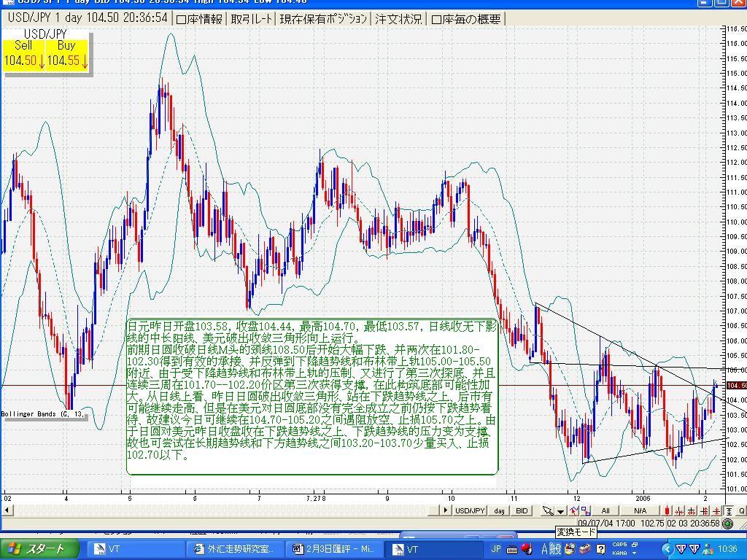This screenshot has height=560, width=747.
Task: Open the 注文状況 tab
Action: (398, 19)
